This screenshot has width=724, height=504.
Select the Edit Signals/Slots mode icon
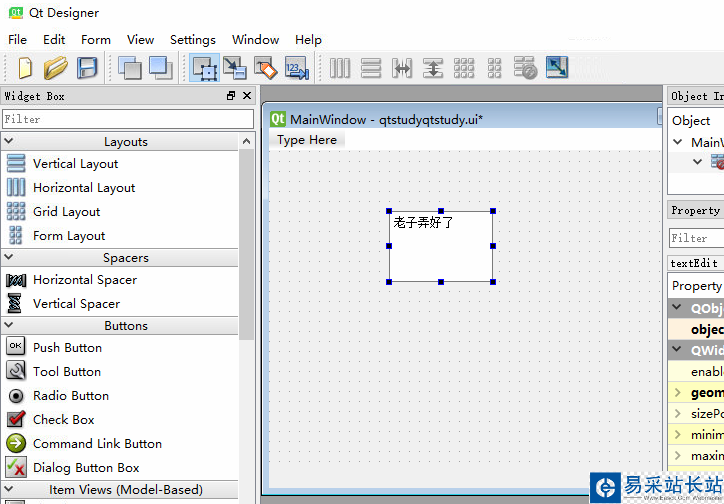(235, 68)
